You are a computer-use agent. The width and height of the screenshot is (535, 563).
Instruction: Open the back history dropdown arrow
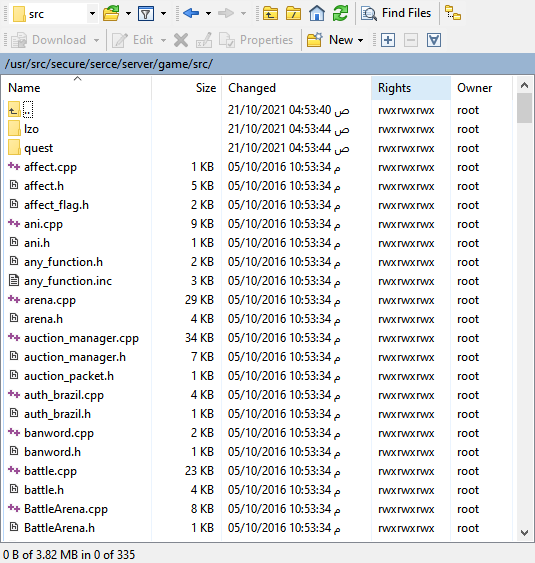[x=208, y=14]
